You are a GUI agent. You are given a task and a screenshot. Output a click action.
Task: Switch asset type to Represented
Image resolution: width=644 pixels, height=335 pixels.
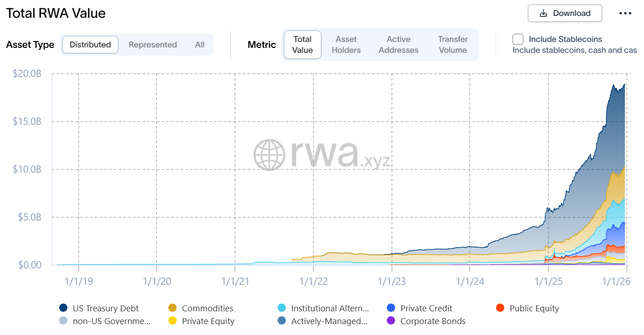[x=152, y=45]
